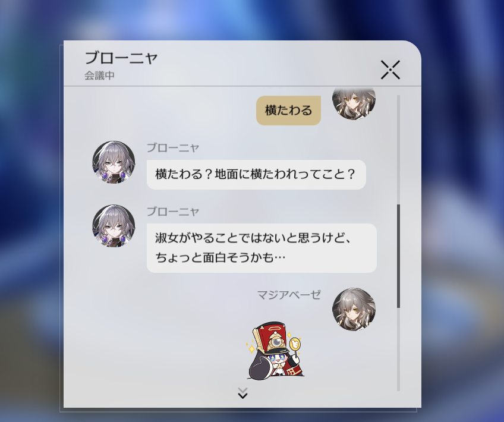This screenshot has width=504, height=422.
Task: Click the ブローニャ title in header
Action: [x=121, y=58]
